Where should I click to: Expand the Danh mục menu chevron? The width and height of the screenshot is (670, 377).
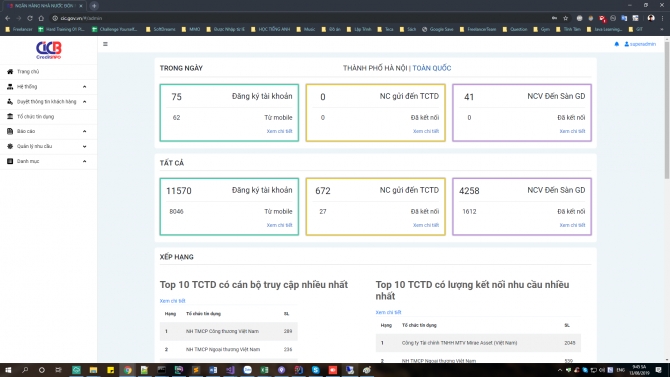coord(84,161)
